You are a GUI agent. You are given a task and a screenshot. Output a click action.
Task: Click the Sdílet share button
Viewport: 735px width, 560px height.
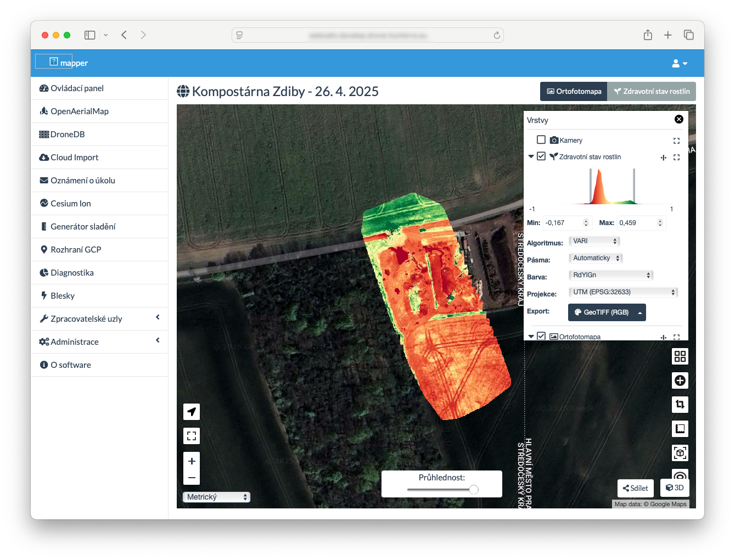coord(636,488)
